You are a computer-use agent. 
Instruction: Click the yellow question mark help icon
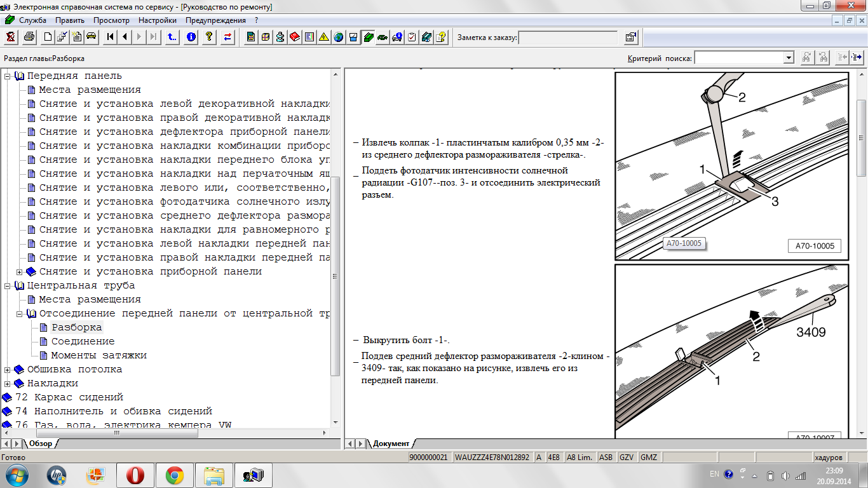[x=208, y=37]
